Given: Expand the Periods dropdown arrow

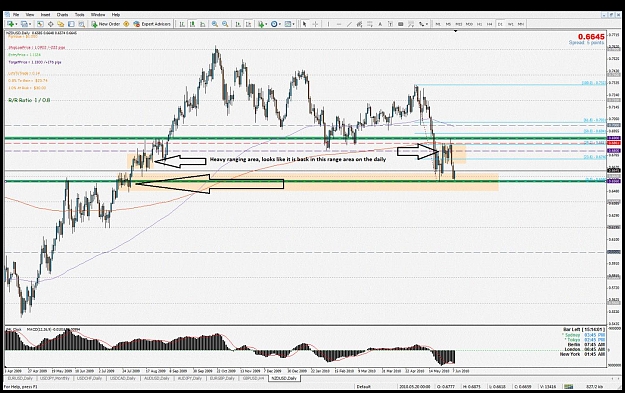Looking at the screenshot, I should click(x=279, y=24).
